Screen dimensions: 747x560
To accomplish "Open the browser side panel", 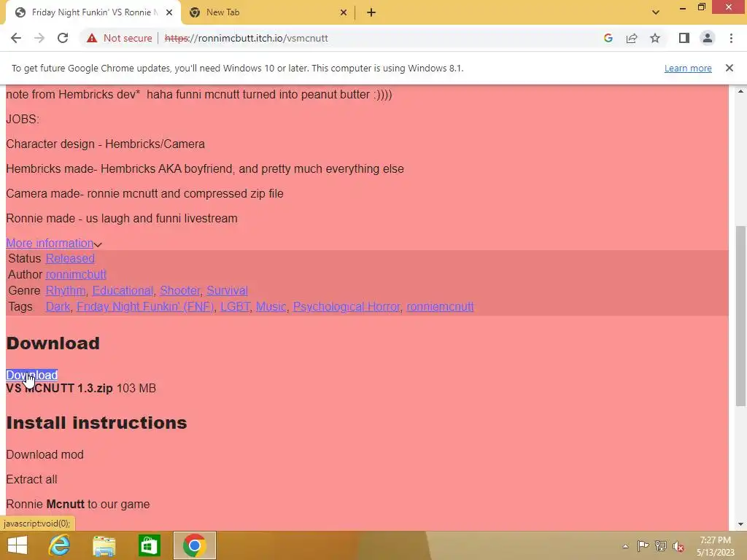I will click(x=684, y=38).
